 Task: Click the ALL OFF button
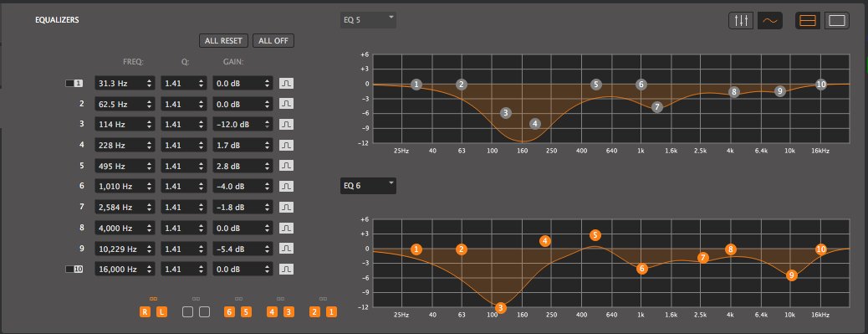pos(273,41)
